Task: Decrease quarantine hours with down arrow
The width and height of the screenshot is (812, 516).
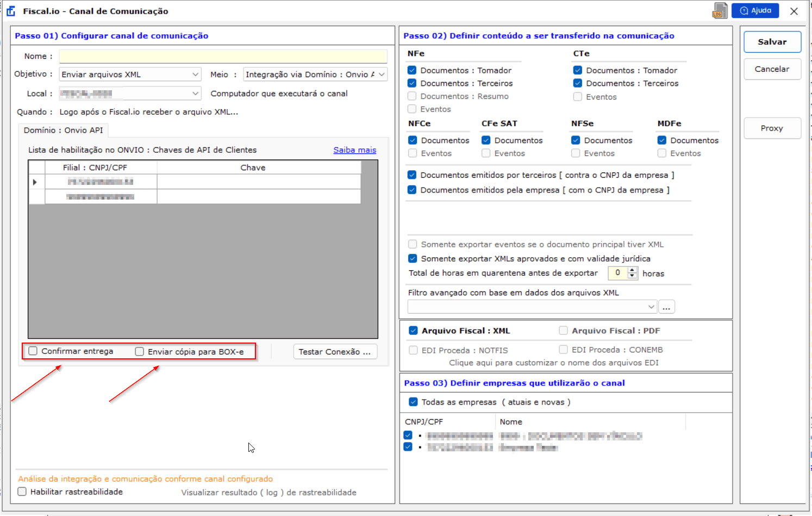Action: tap(632, 276)
